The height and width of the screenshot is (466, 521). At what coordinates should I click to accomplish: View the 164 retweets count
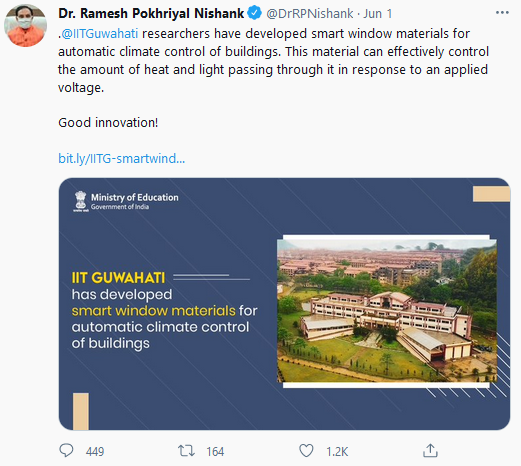(215, 452)
